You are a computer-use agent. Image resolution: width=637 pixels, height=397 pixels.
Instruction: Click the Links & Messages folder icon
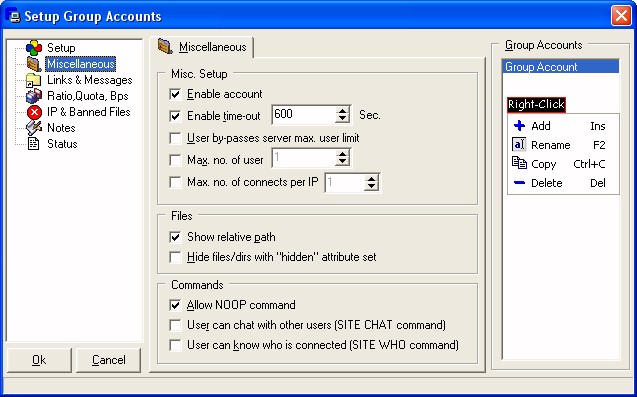(x=33, y=80)
